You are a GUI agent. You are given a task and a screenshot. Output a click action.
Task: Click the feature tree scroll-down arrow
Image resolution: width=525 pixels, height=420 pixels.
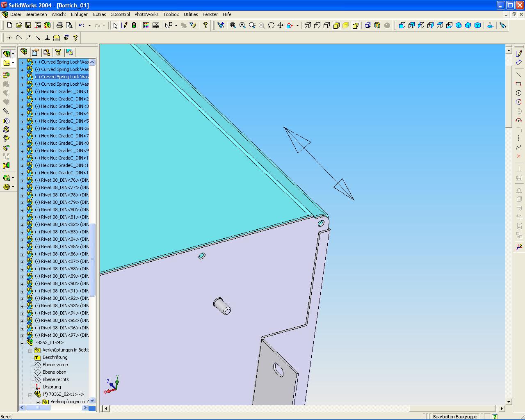point(92,401)
